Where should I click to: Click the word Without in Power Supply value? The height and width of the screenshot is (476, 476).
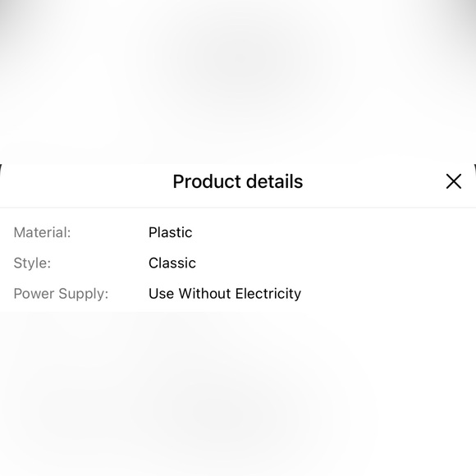click(204, 294)
